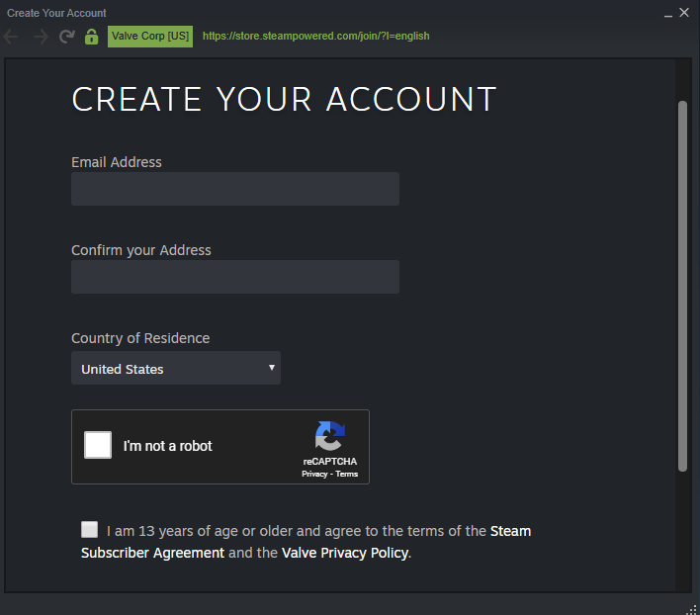Open the reCAPTCHA Terms link
The width and height of the screenshot is (700, 615).
(x=346, y=474)
